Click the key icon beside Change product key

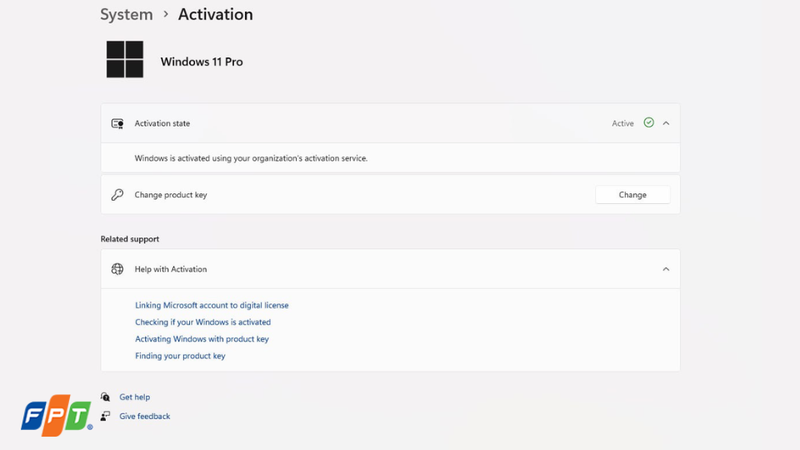(x=117, y=195)
